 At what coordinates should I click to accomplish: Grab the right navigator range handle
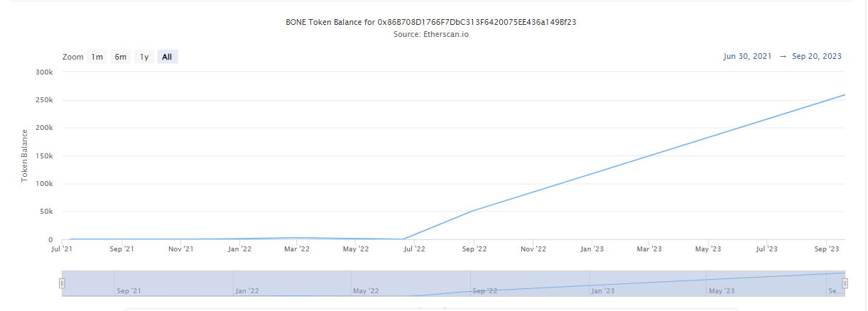coord(845,283)
